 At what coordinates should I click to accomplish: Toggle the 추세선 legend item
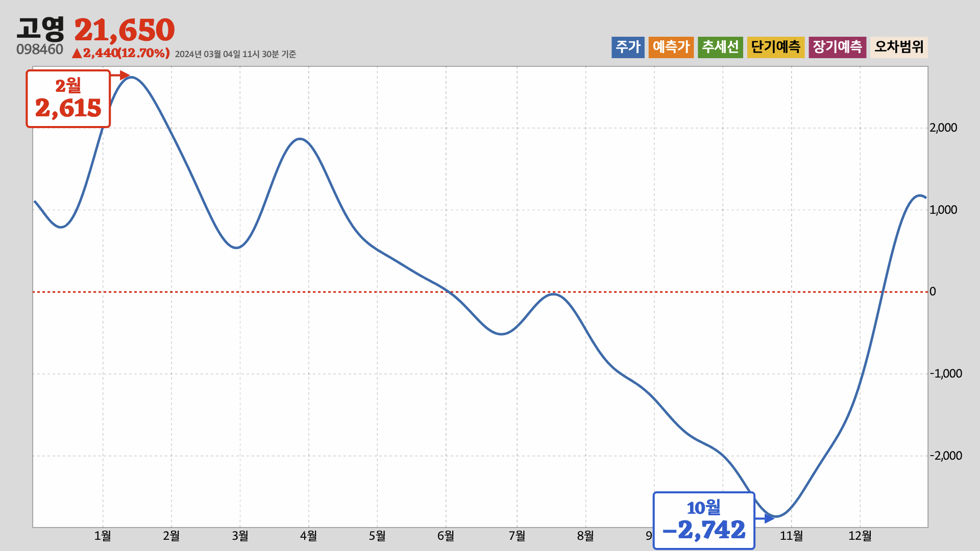720,47
